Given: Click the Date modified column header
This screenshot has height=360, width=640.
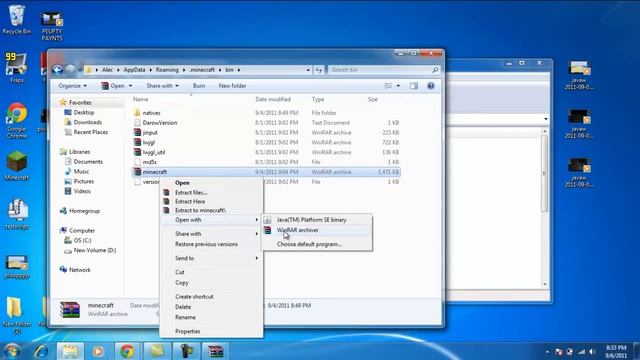Looking at the screenshot, I should point(273,99).
